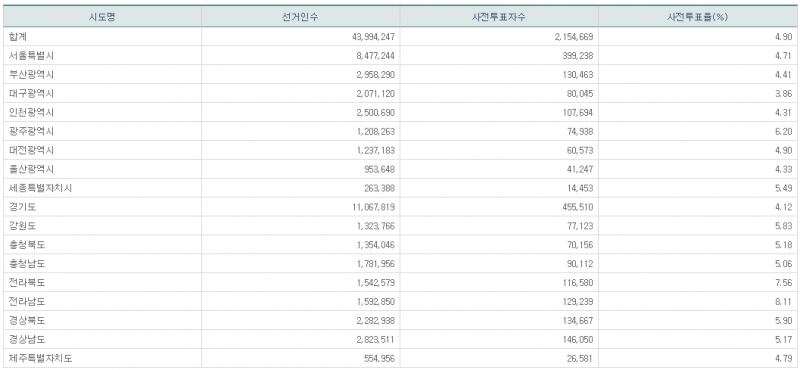Click early voters value 129,239
Image resolution: width=800 pixels, height=370 pixels.
click(578, 302)
